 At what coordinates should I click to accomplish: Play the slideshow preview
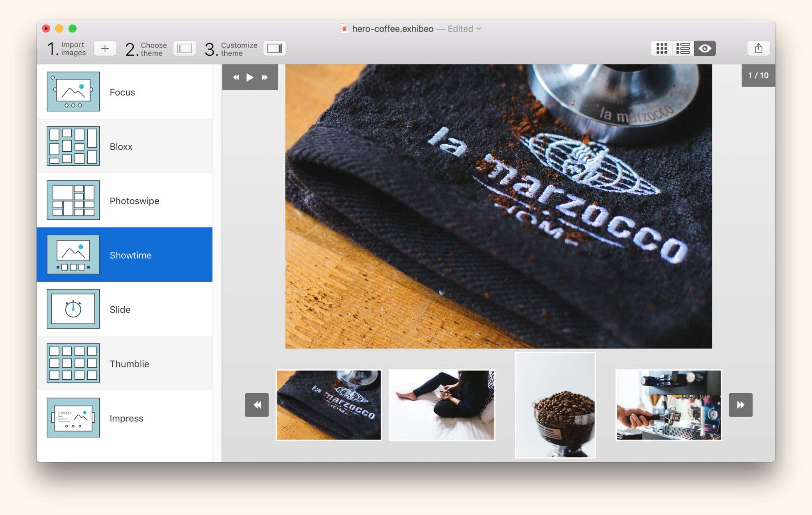coord(250,77)
